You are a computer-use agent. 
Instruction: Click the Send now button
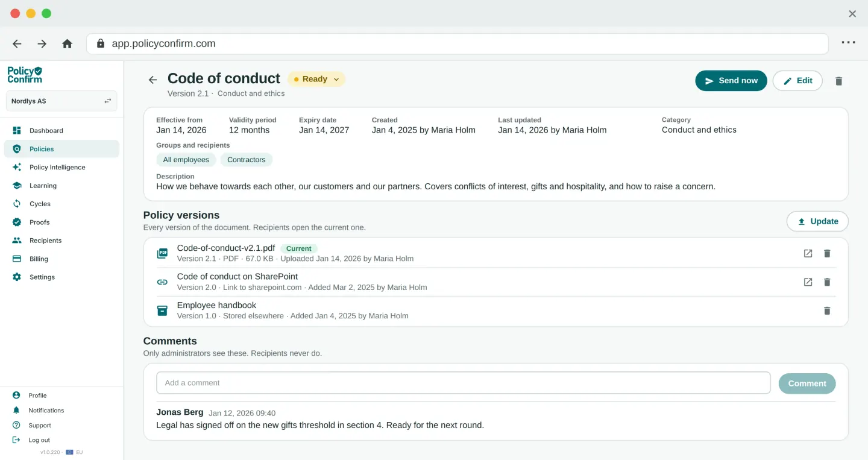731,81
